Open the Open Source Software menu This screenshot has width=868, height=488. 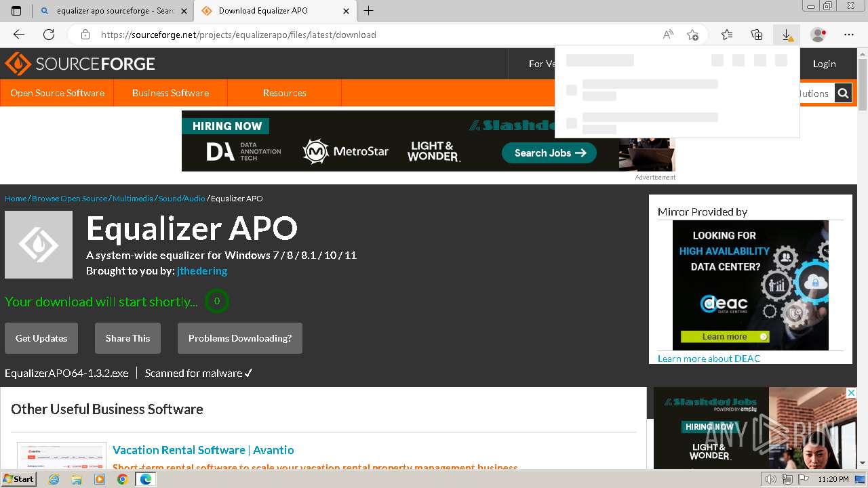tap(57, 93)
